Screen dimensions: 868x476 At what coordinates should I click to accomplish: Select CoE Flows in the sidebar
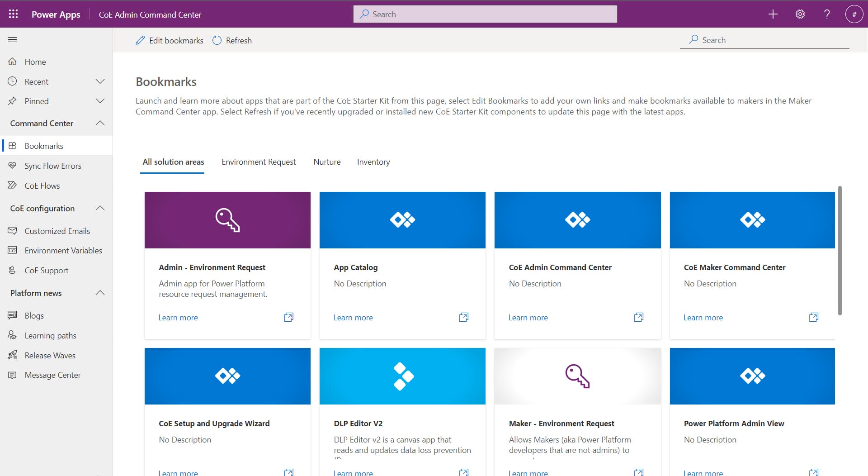click(x=42, y=186)
